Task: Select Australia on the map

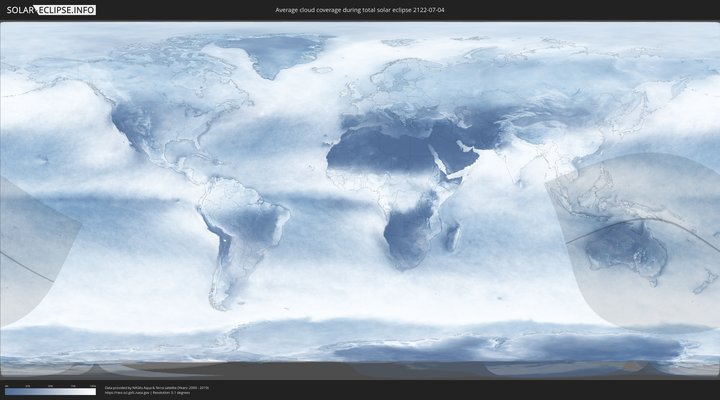Action: pyautogui.click(x=625, y=248)
